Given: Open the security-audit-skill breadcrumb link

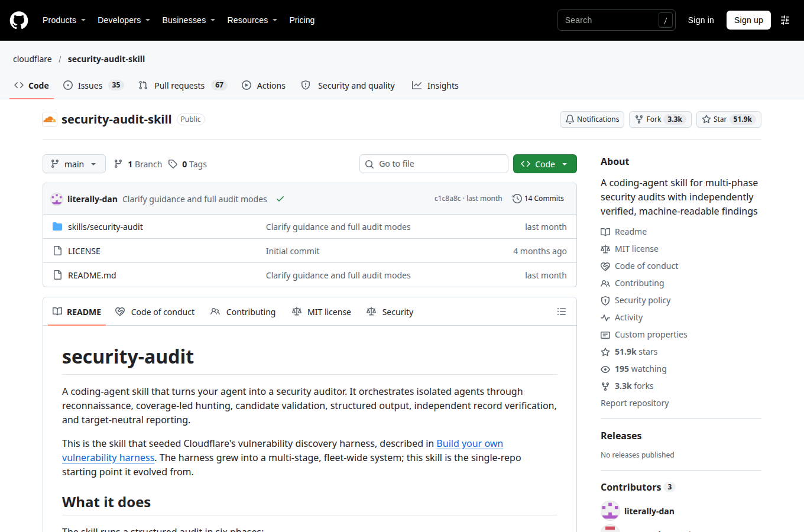Looking at the screenshot, I should click(x=106, y=59).
